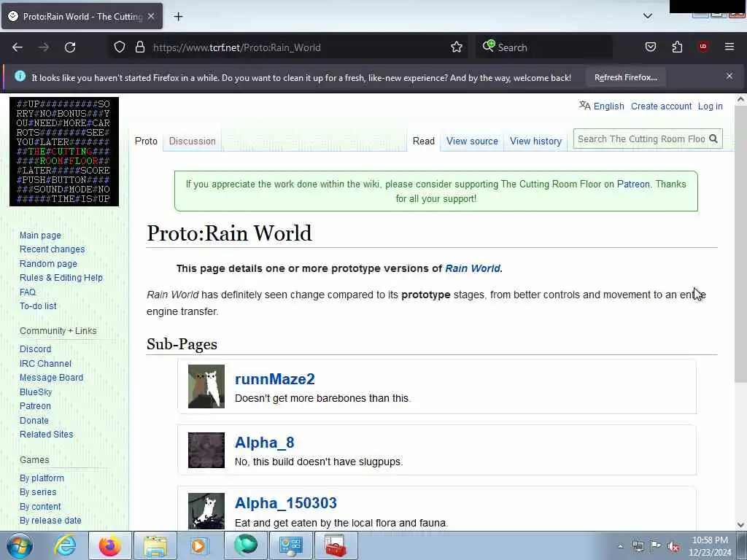Open the To-do list link

click(38, 306)
